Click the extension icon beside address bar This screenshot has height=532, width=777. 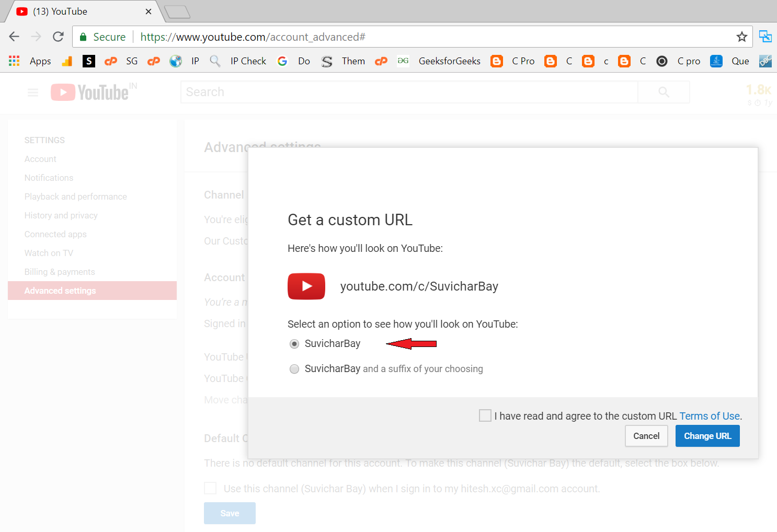point(765,37)
